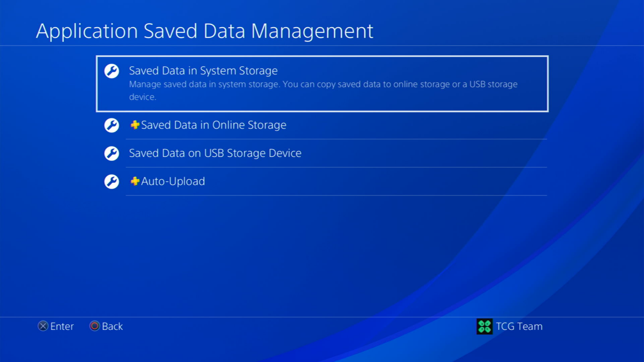Screen dimensions: 644x362
Task: Click the separator line under Online Storage
Action: pos(335,139)
